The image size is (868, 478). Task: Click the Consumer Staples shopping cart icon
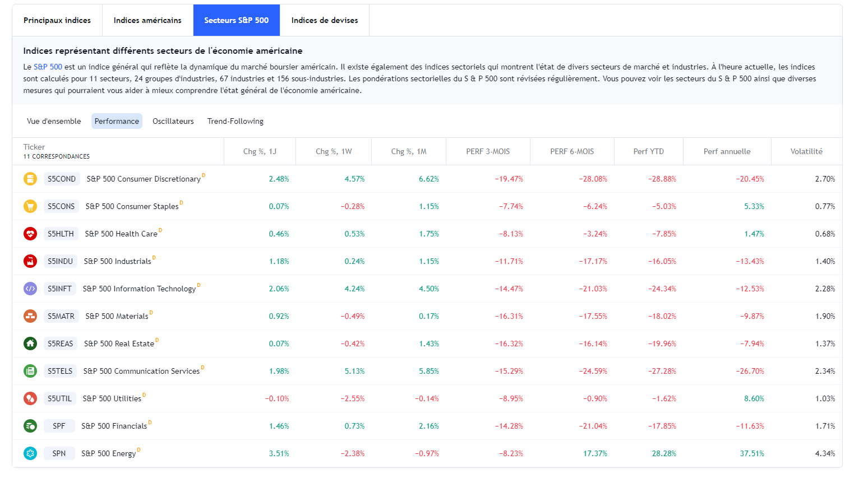click(30, 206)
